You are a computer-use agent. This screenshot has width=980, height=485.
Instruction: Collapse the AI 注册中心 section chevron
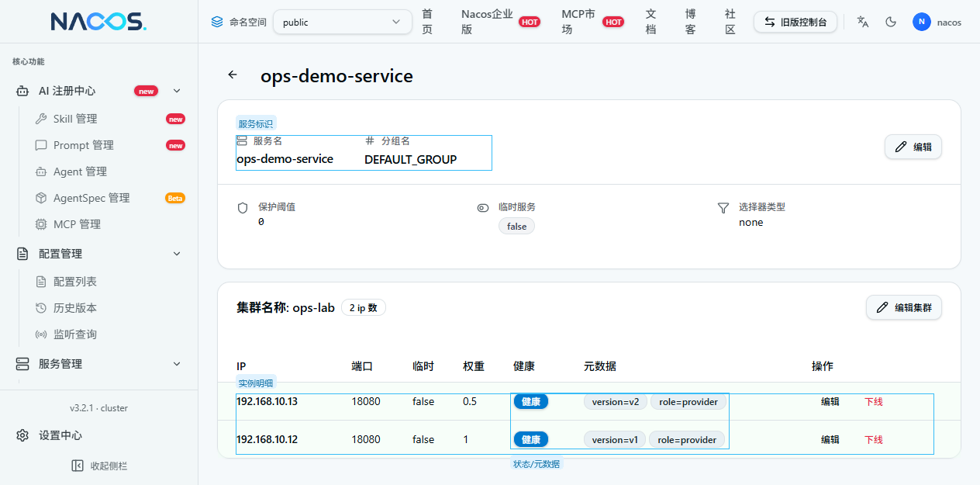[177, 91]
